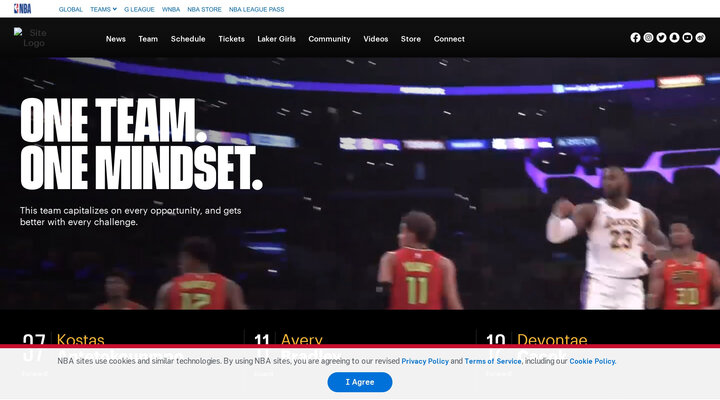Open the Instagram social icon

pos(648,38)
